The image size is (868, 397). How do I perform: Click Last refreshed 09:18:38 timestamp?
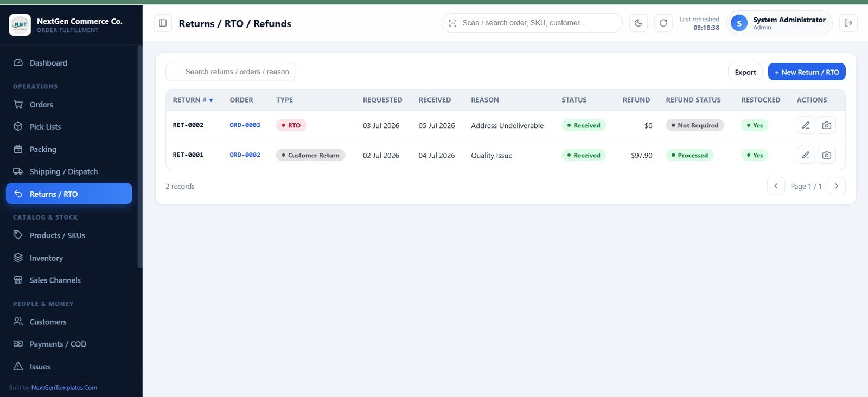click(699, 23)
